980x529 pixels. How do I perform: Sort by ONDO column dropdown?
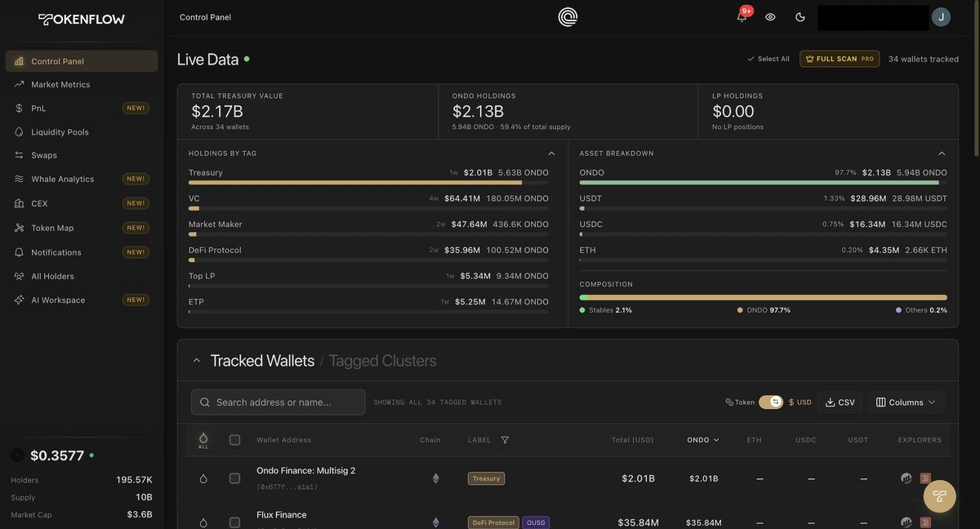[x=703, y=440]
